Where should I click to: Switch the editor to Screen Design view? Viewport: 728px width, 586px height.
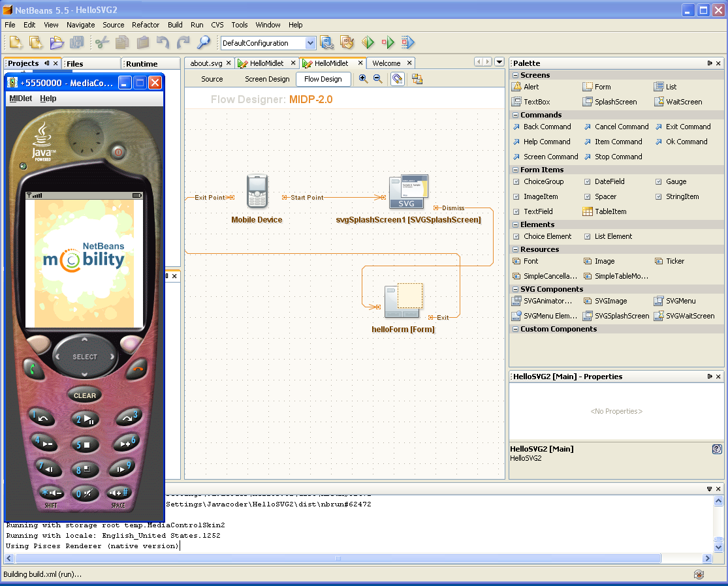[268, 80]
